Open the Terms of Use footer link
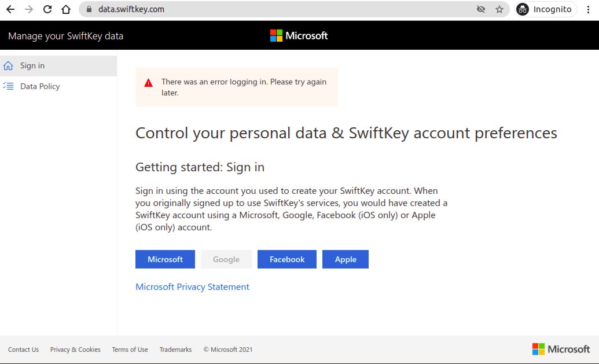This screenshot has width=599, height=364. [130, 350]
